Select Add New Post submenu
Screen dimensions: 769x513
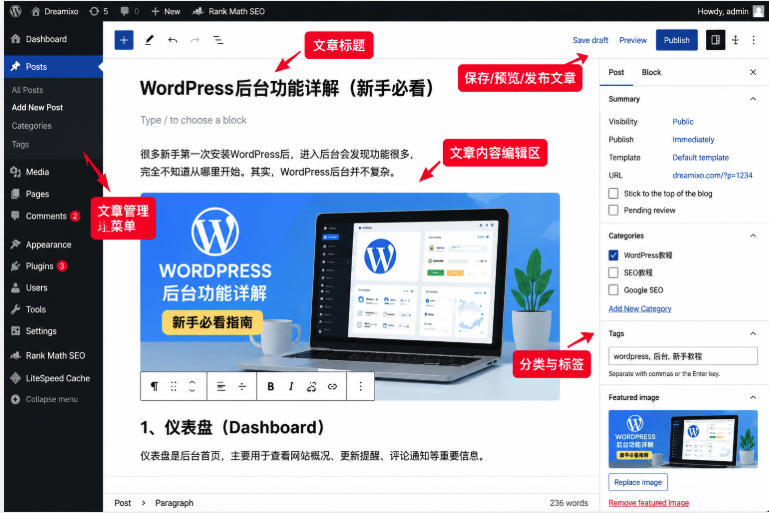[x=37, y=107]
